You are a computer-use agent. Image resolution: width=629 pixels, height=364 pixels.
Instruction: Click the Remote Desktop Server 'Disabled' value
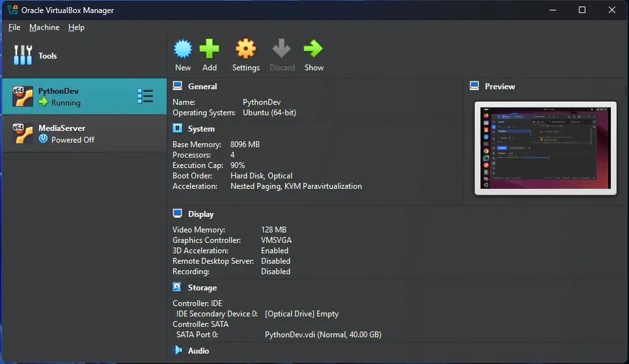275,261
